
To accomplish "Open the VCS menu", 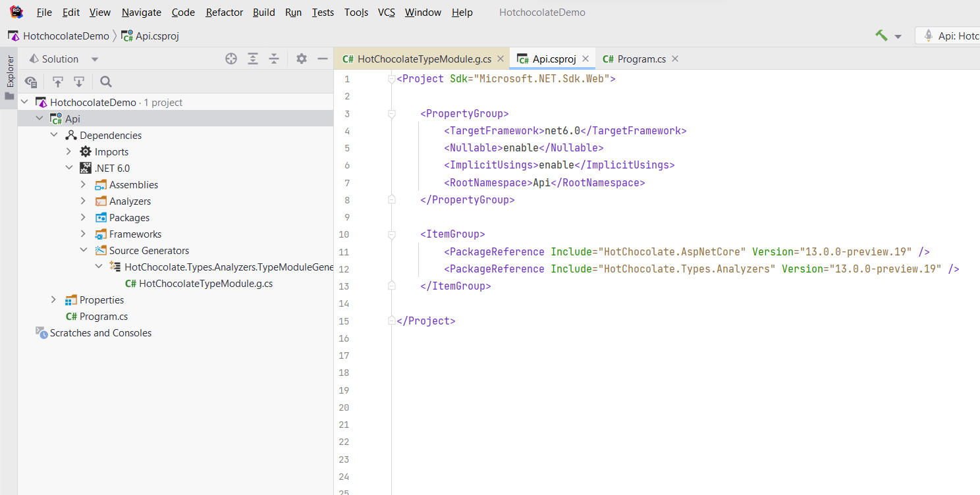I will 386,12.
